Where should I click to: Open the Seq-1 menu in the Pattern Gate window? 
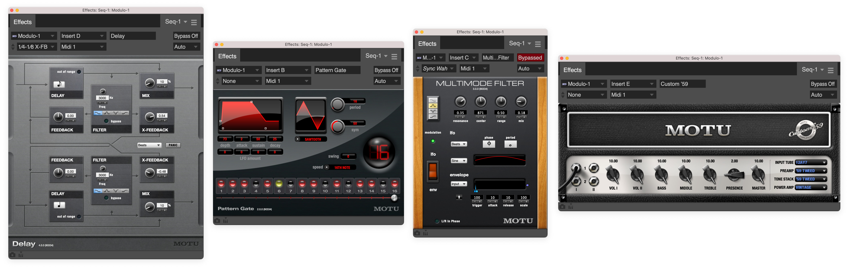pyautogui.click(x=376, y=56)
